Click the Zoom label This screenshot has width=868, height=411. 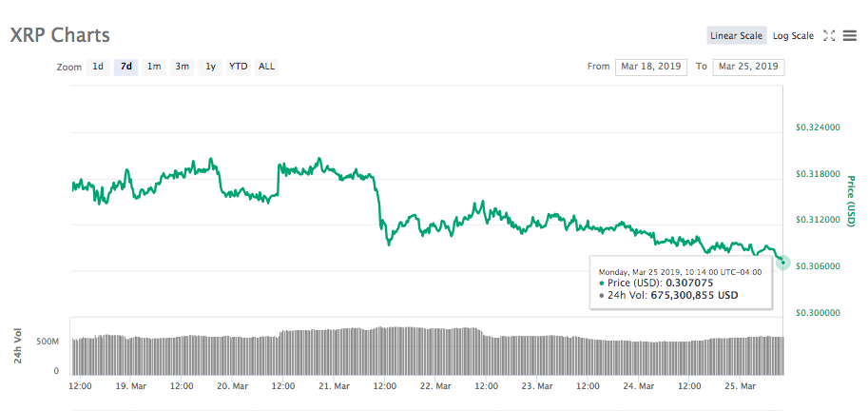click(x=69, y=68)
